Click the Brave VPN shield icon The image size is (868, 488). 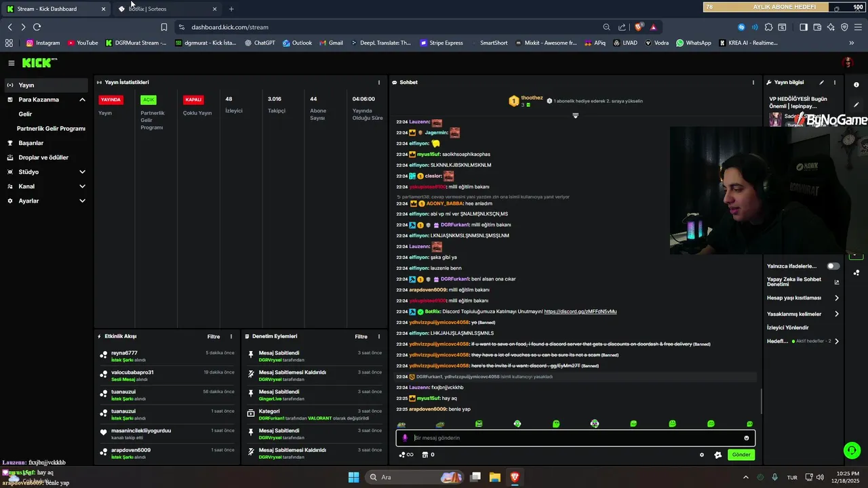844,27
